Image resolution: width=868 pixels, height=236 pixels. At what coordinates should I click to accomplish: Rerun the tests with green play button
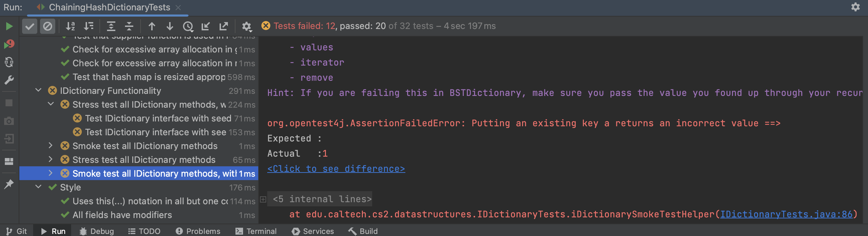9,26
